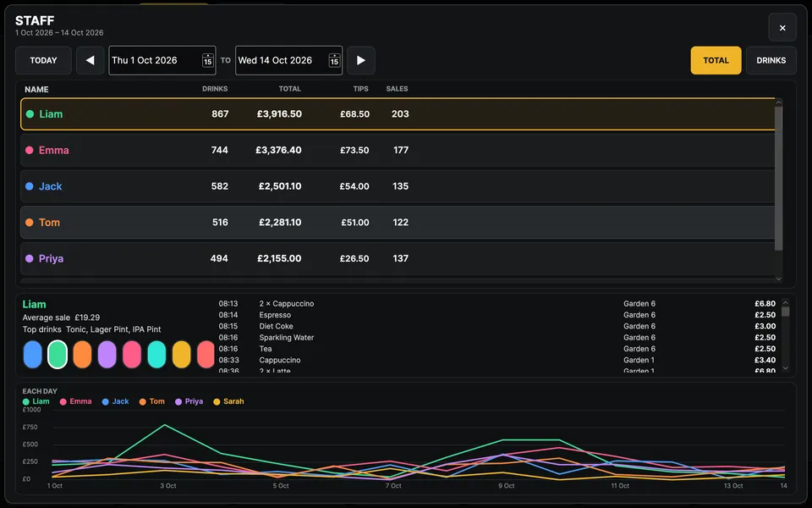
Task: Select the Jack staff row
Action: click(x=398, y=186)
